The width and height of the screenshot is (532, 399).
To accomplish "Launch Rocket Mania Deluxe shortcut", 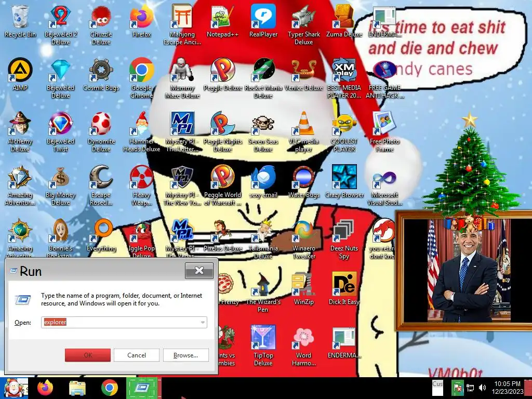I will [x=263, y=78].
